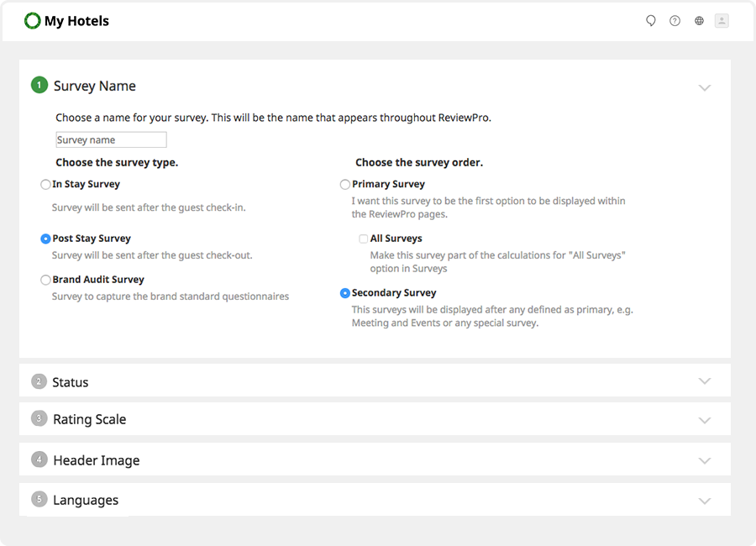This screenshot has height=546, width=756.
Task: Expand the Status section chevron
Action: (704, 381)
